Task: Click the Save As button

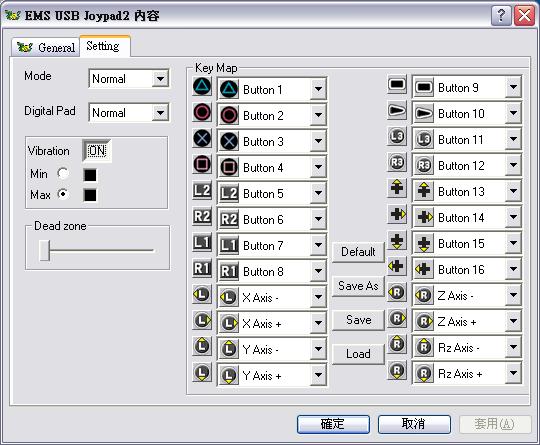Action: (358, 286)
